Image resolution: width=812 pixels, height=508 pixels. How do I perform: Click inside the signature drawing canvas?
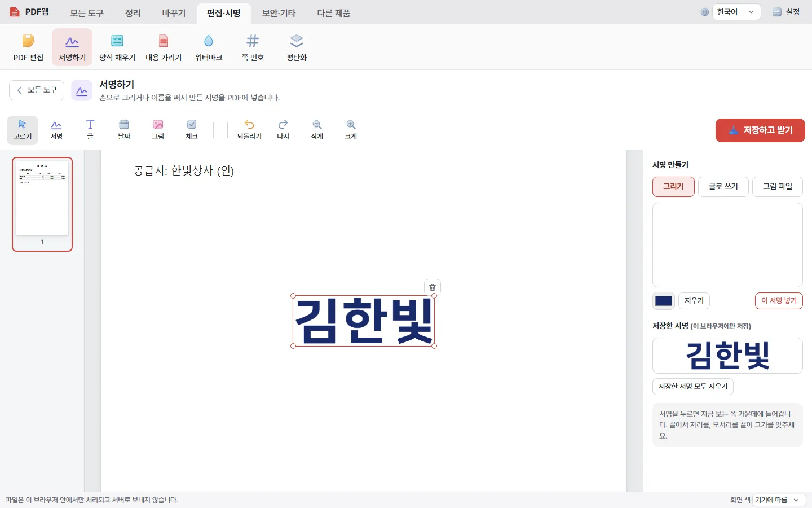tap(727, 245)
